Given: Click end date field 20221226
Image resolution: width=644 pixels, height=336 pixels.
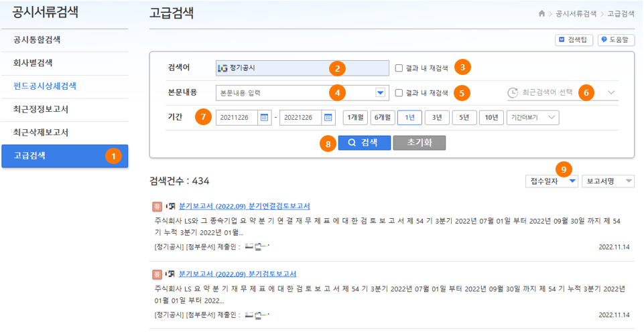Looking at the screenshot, I should coord(301,118).
